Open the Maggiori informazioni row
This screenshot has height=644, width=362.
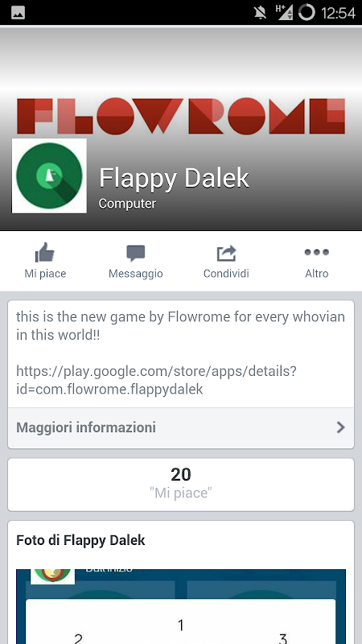(181, 427)
